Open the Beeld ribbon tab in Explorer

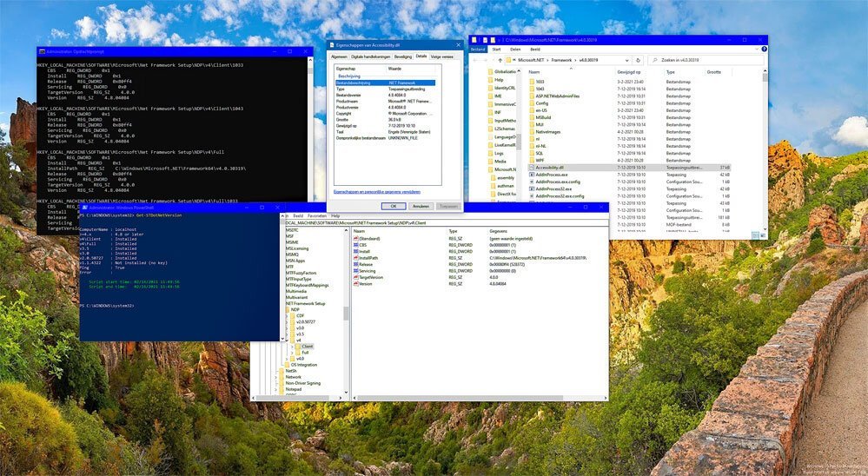[535, 50]
